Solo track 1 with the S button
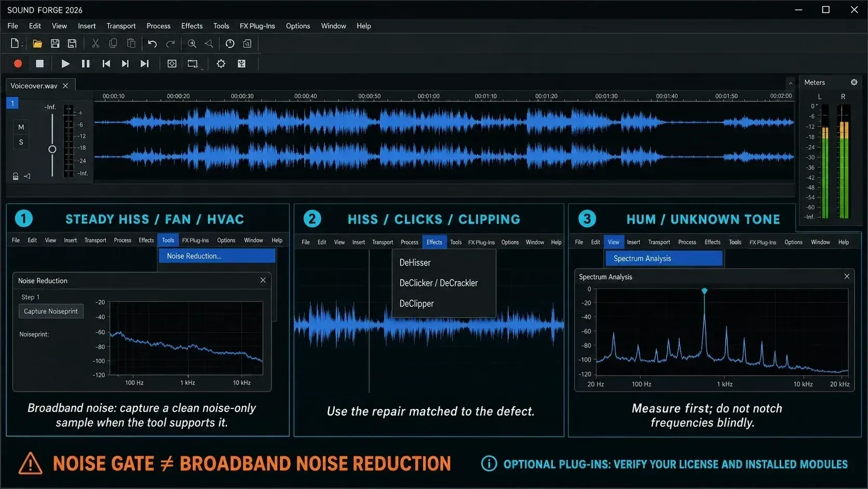This screenshot has width=868, height=489. (x=21, y=142)
